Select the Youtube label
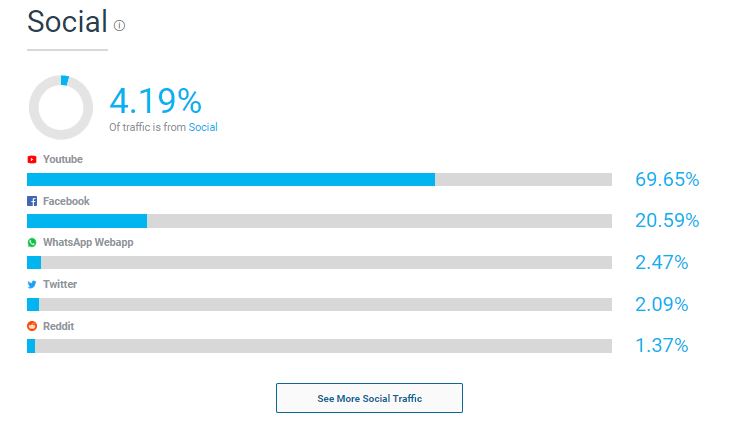 click(x=63, y=159)
